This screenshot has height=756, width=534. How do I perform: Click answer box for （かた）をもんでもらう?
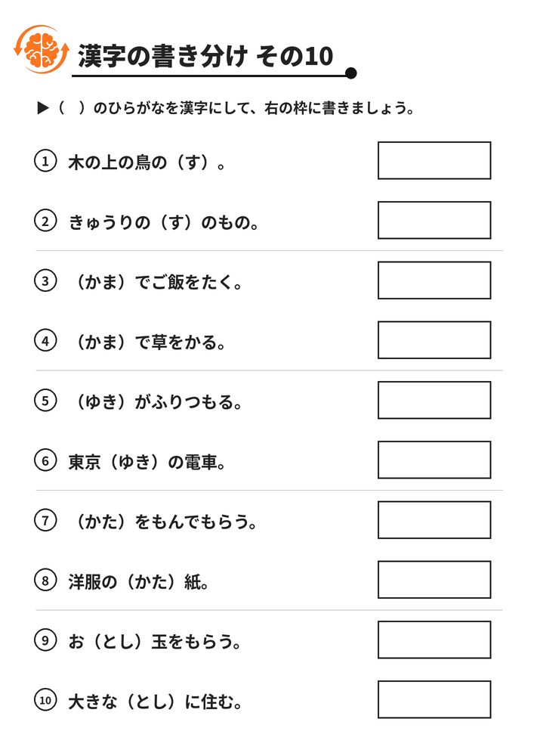pyautogui.click(x=434, y=520)
